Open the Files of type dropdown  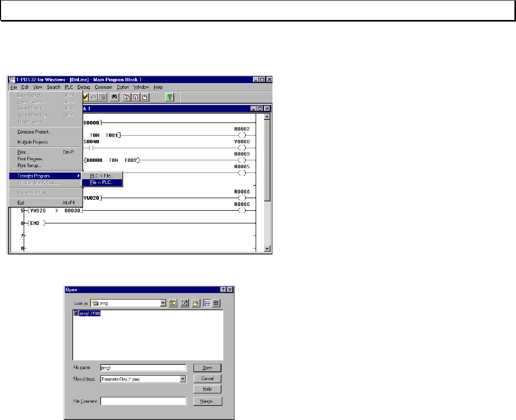tap(183, 379)
